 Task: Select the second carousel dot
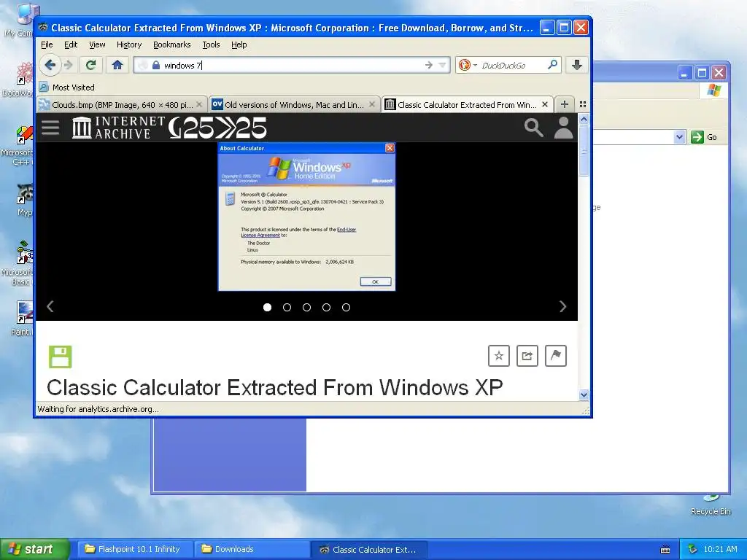[x=287, y=307]
